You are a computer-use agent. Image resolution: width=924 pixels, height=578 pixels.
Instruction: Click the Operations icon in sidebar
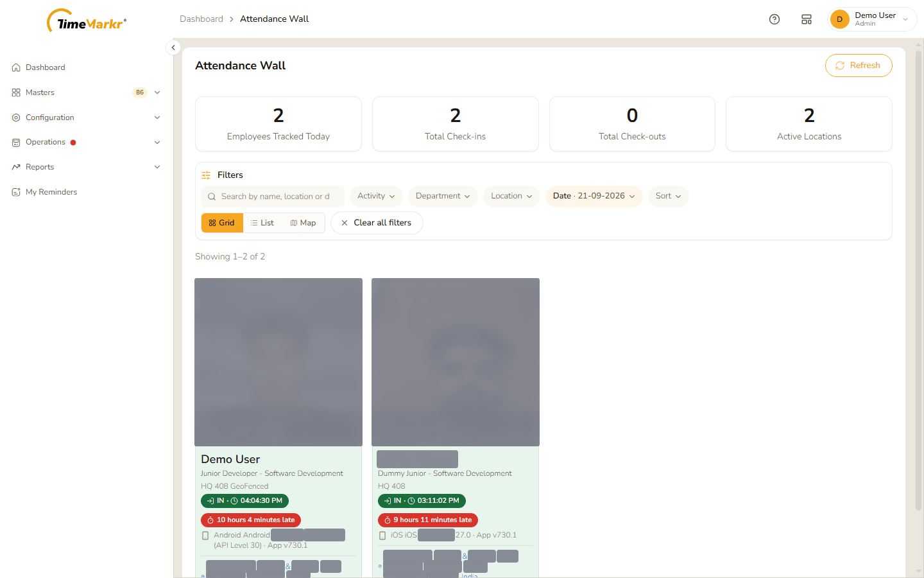(16, 143)
